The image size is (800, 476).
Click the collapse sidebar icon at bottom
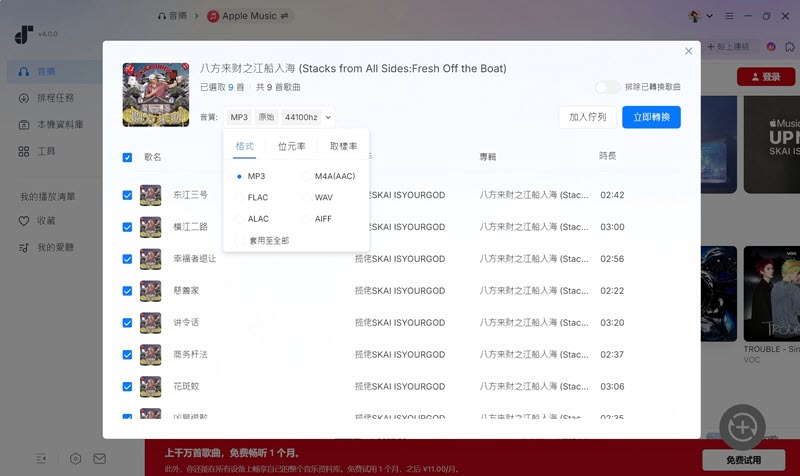(41, 459)
